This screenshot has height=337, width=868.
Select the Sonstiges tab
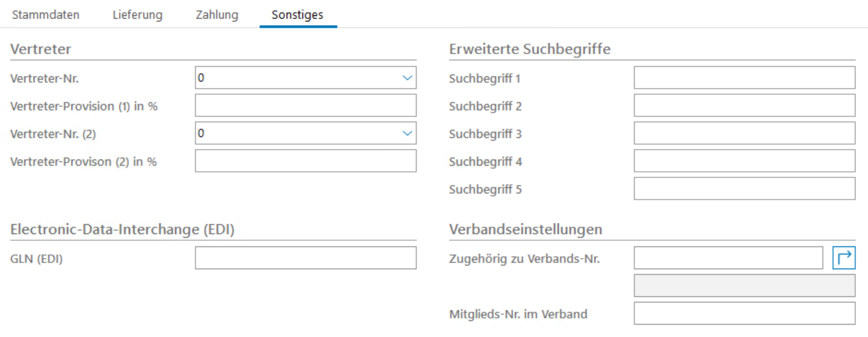click(298, 15)
